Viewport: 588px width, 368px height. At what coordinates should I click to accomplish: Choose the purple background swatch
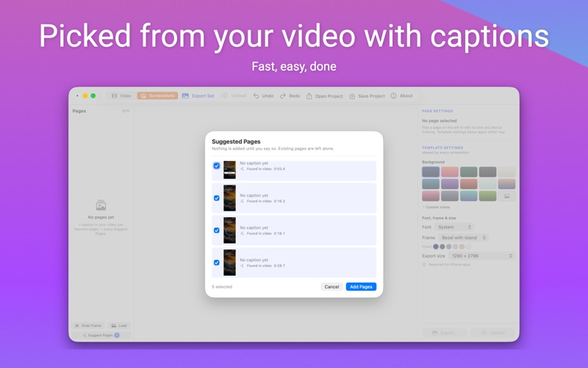[450, 183]
